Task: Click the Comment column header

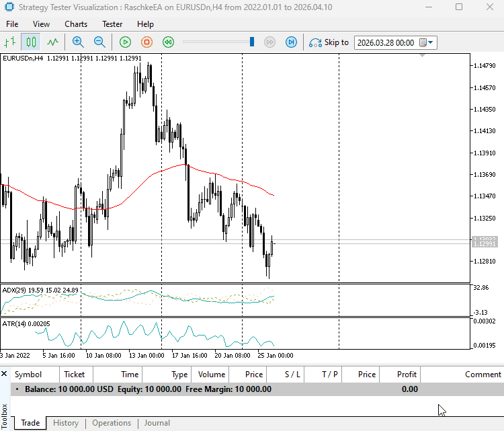Action: point(463,375)
